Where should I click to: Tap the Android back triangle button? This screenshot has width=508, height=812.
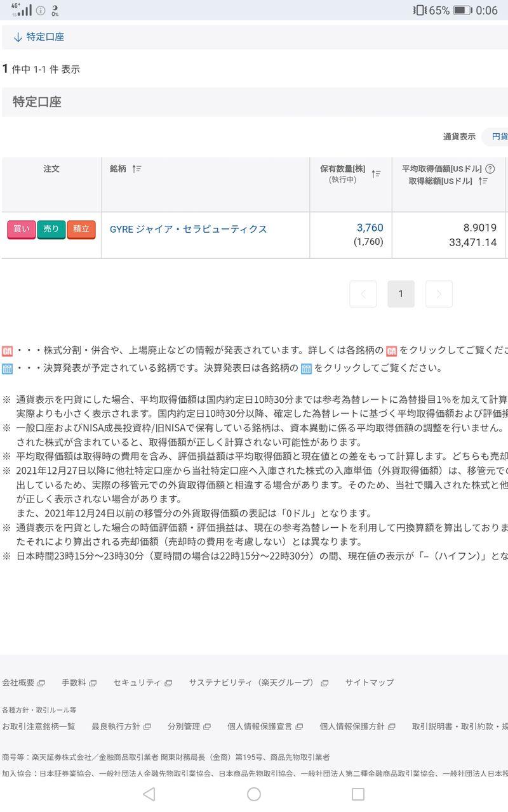(149, 792)
